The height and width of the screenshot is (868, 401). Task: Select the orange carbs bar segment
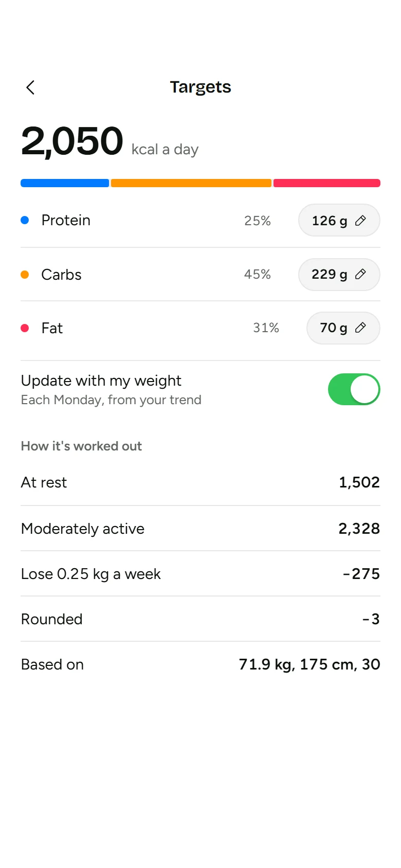point(191,183)
